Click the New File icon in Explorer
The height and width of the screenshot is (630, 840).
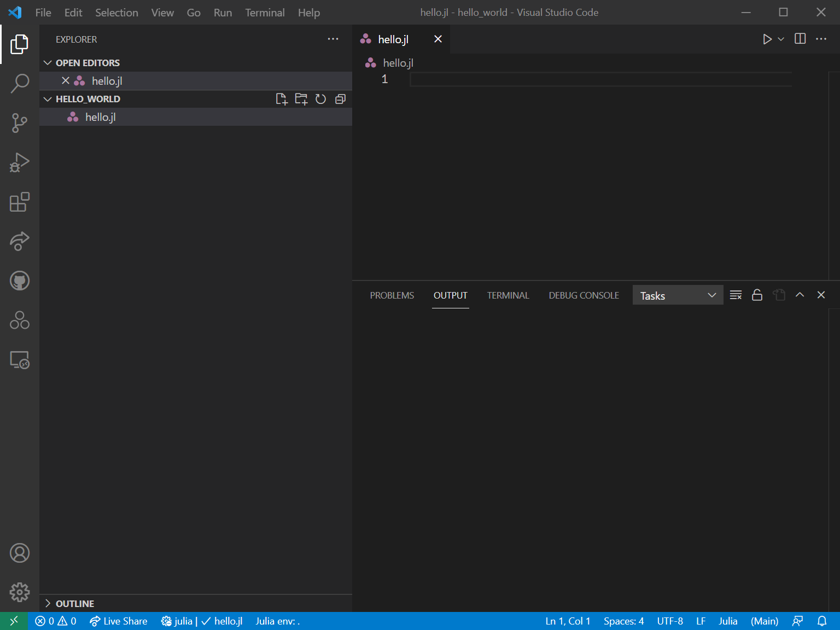pos(282,99)
